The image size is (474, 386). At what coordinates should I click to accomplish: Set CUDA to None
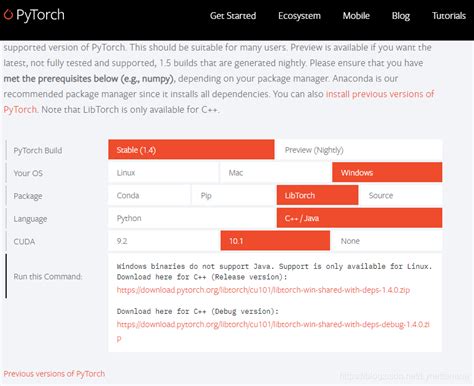click(387, 241)
